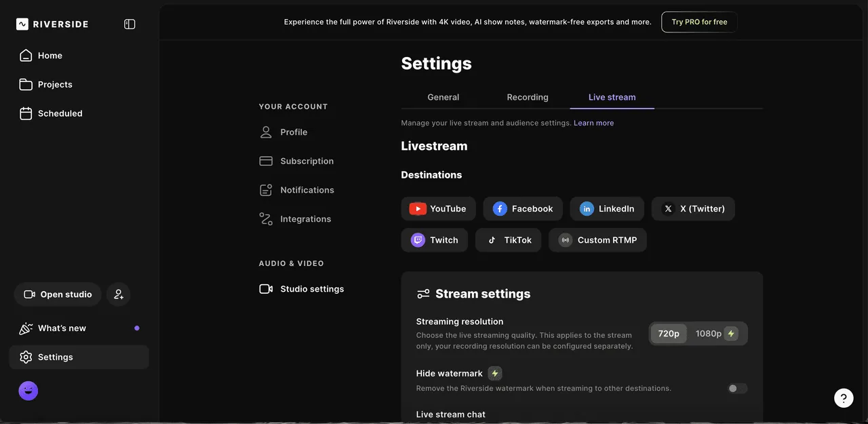Click Try PRO for free
The image size is (868, 424).
(x=699, y=22)
